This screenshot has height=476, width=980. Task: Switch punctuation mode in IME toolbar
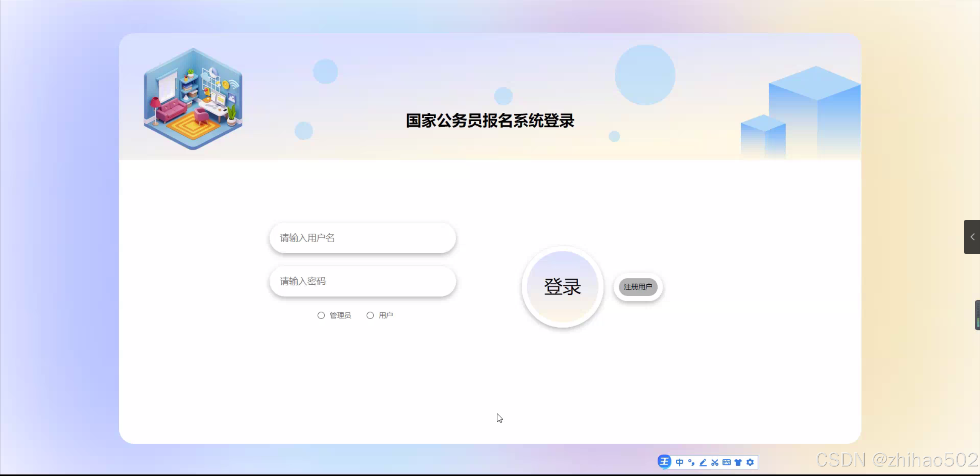pos(691,462)
